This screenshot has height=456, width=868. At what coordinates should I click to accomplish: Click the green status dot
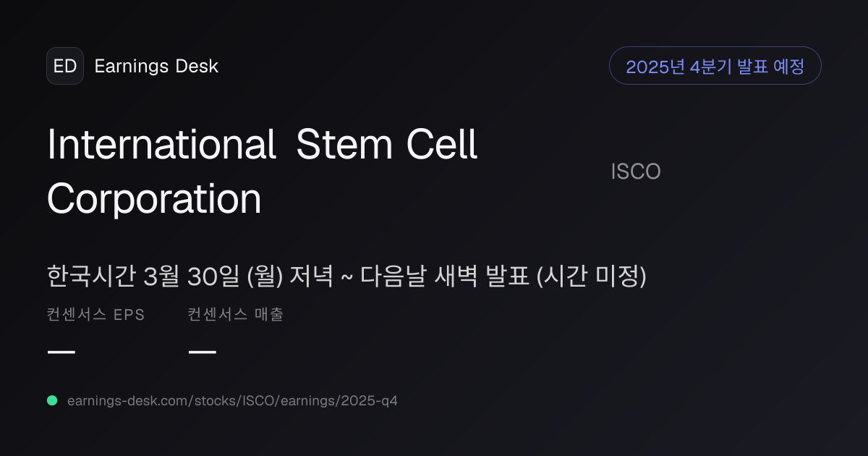point(52,400)
